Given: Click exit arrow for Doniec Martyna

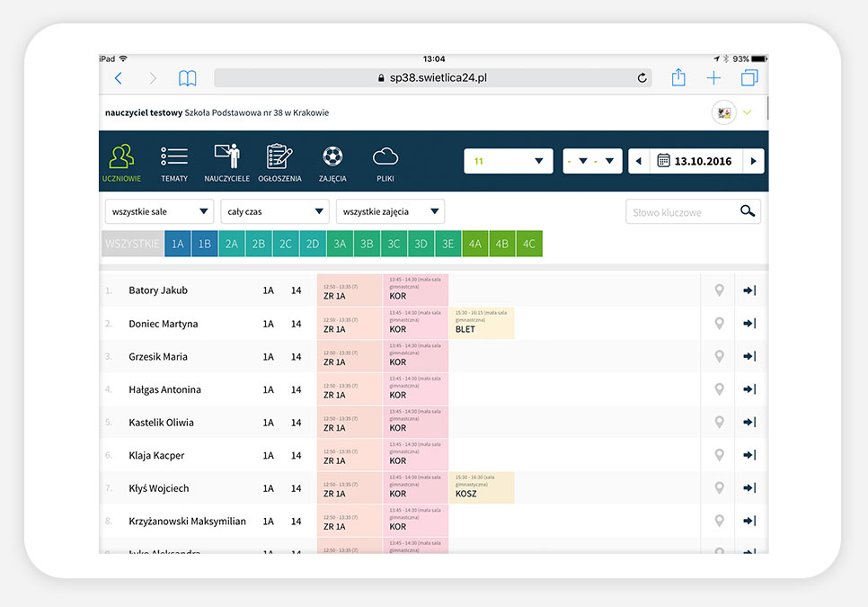Looking at the screenshot, I should pos(749,324).
